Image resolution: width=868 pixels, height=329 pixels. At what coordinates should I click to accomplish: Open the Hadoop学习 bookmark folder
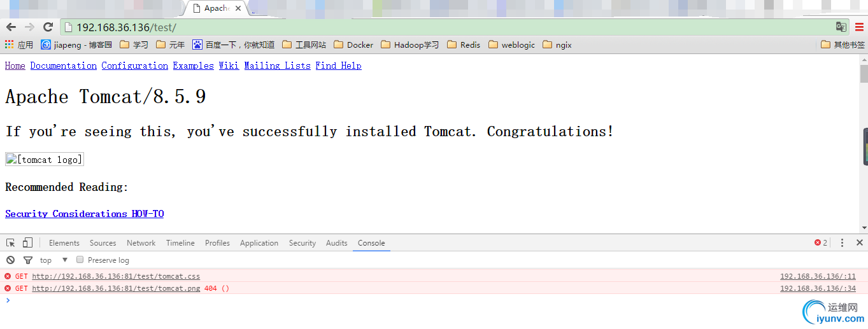410,45
